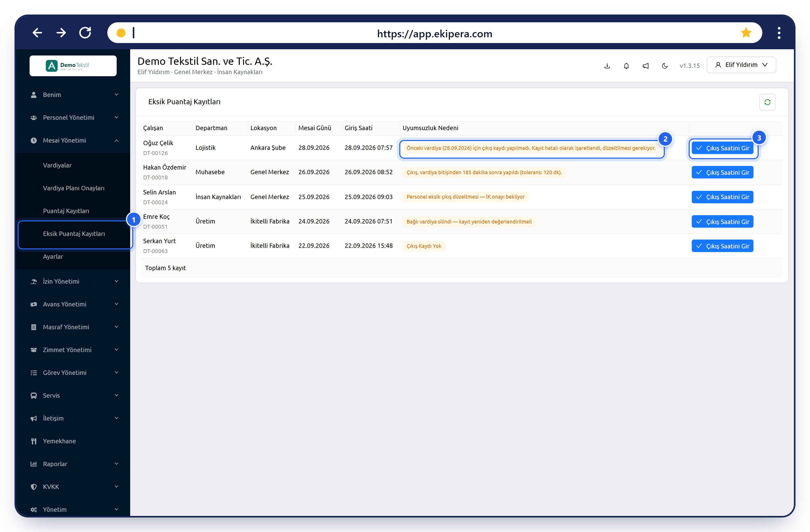Open the Elif Yıldırım user dropdown

pos(741,65)
